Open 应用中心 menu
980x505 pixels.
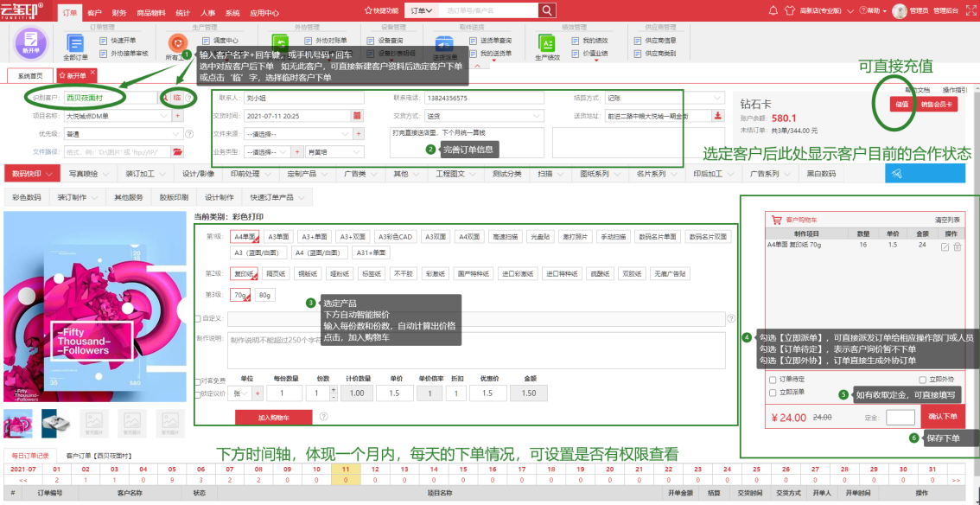pyautogui.click(x=264, y=12)
